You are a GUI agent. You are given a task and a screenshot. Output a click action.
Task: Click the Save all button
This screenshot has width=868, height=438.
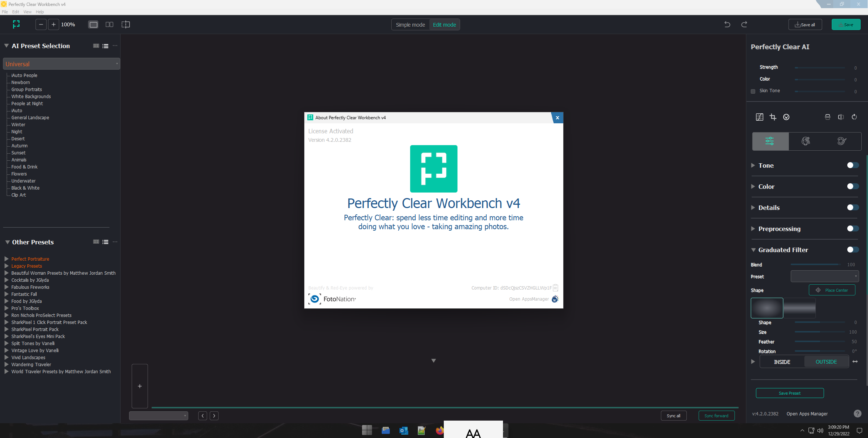(805, 25)
